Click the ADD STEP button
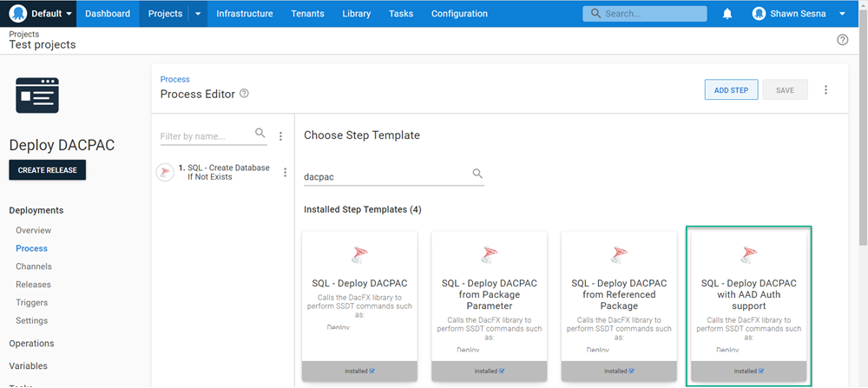This screenshot has width=868, height=388. pos(731,89)
